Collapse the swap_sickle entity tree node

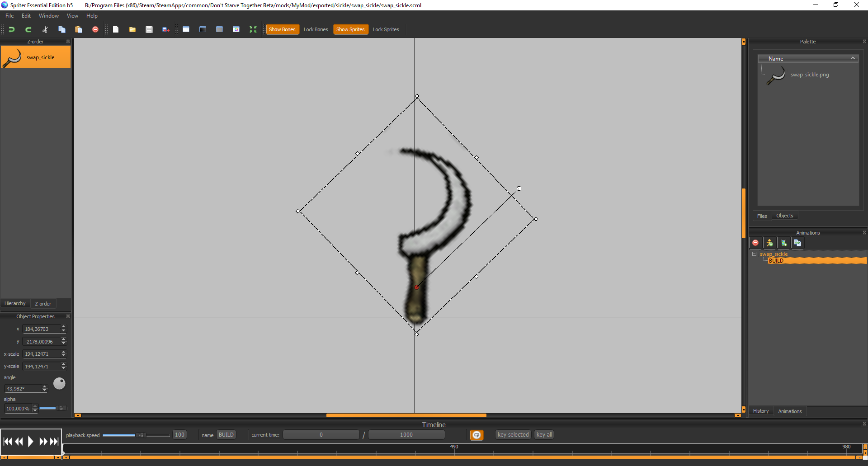[754, 254]
